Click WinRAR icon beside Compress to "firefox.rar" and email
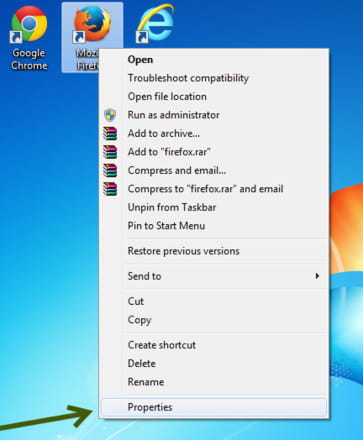363x440 pixels. (x=110, y=189)
